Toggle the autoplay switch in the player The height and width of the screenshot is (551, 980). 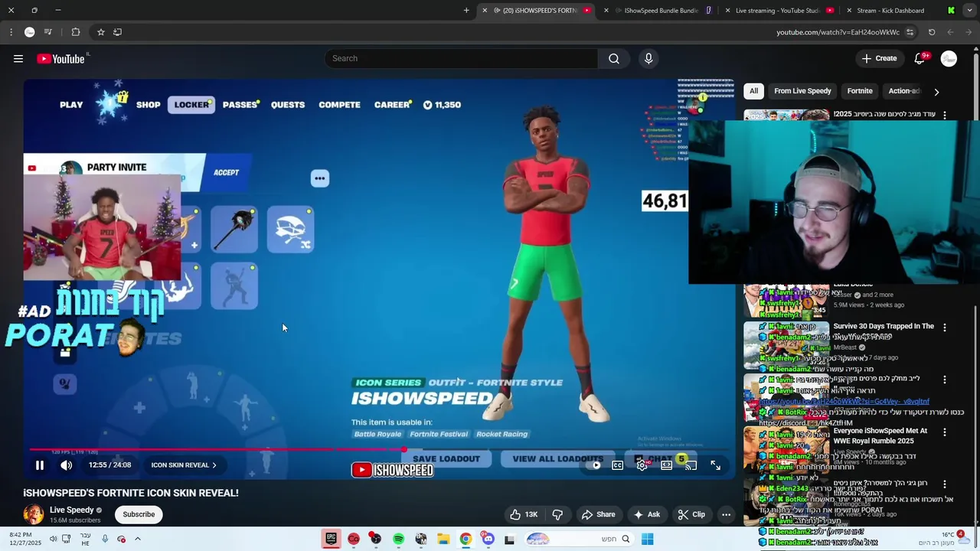[x=595, y=465]
